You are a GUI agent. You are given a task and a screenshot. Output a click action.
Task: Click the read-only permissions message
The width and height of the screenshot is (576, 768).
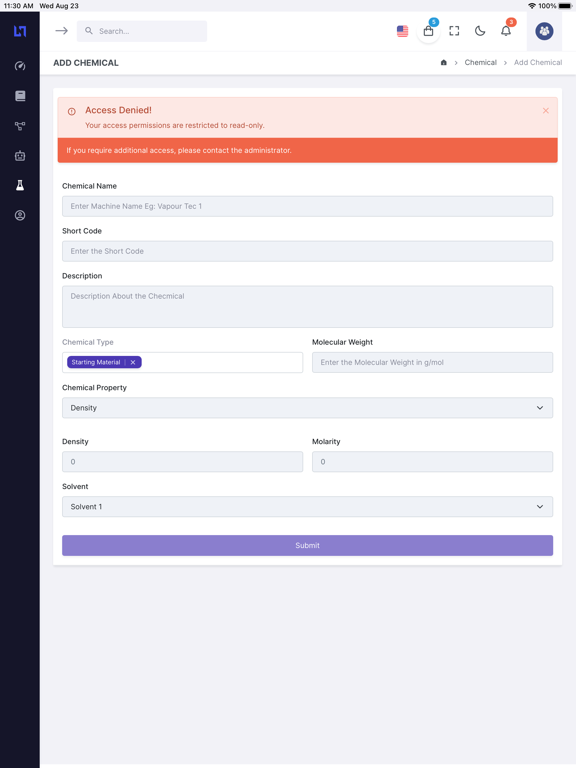tap(175, 125)
